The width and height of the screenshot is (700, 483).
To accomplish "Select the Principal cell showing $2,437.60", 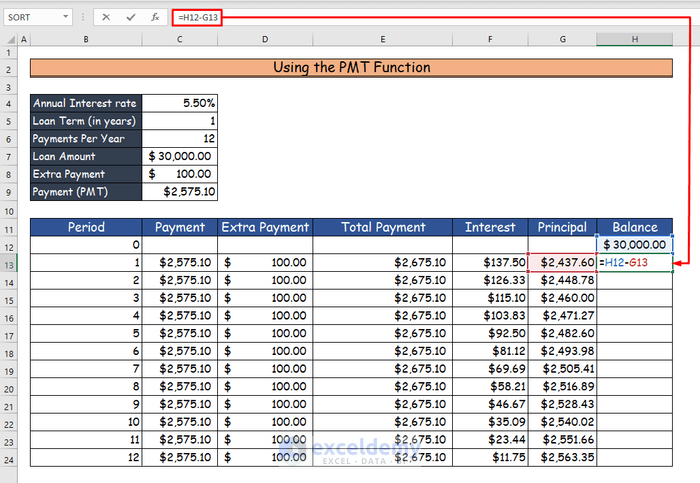I will (x=562, y=263).
